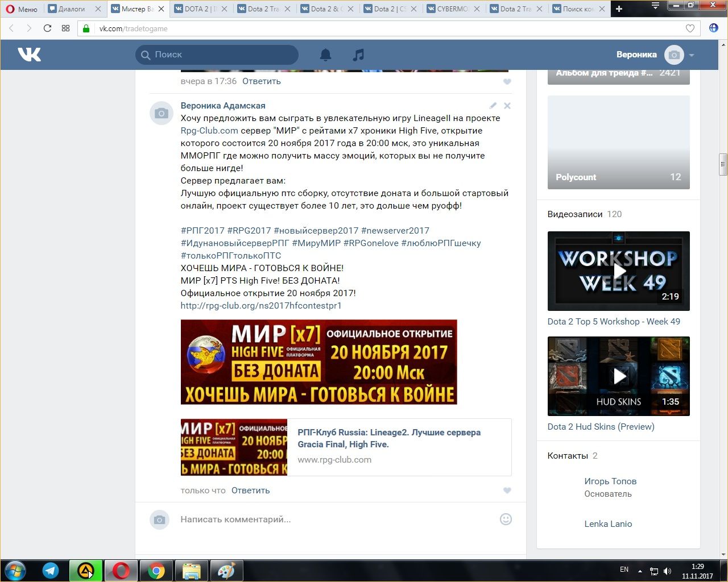Click the Написать комментарий field
728x582 pixels.
coord(336,519)
